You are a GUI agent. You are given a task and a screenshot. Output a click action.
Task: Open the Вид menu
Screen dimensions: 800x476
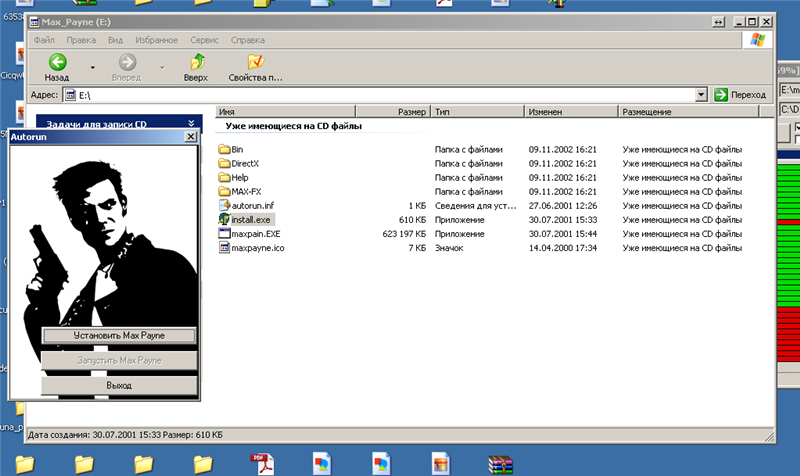[115, 40]
